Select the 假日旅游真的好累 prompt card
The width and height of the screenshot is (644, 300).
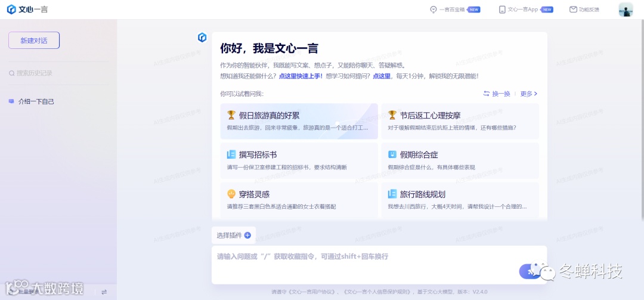[299, 121]
